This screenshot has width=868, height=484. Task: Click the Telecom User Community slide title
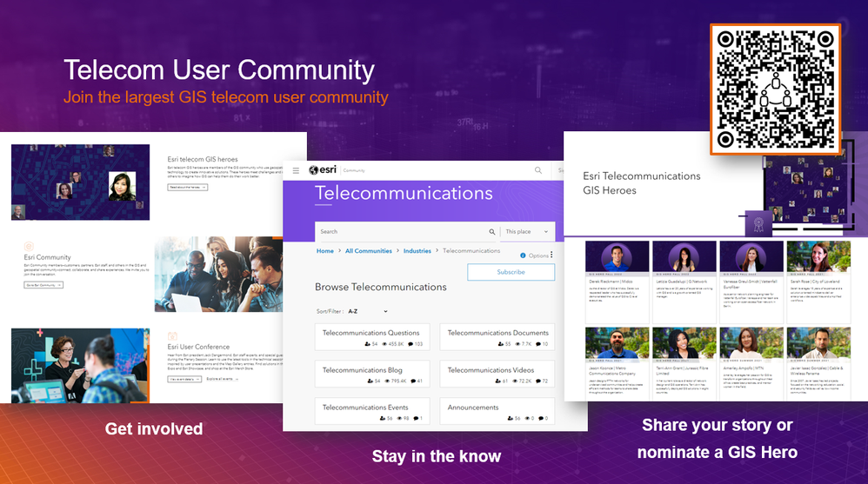tap(219, 70)
